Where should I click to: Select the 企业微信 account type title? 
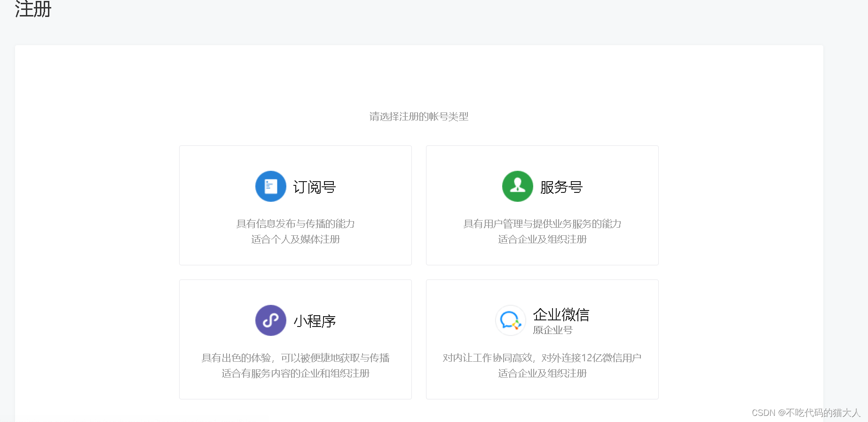pos(561,315)
